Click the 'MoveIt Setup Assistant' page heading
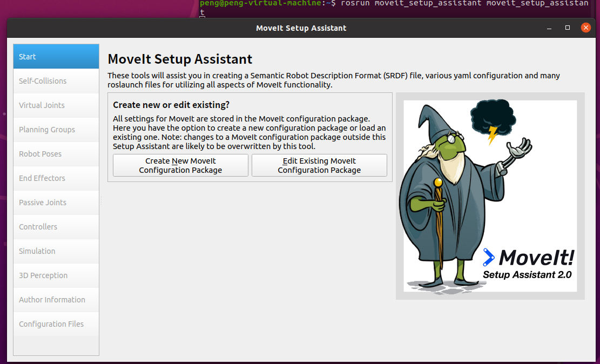This screenshot has height=364, width=600. click(180, 59)
